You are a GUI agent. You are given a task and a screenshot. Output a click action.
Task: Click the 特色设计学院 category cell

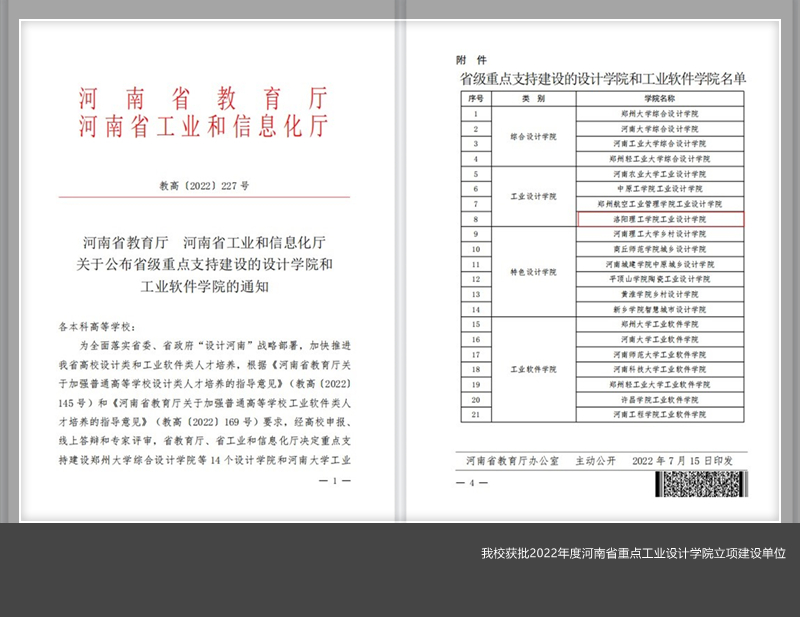(533, 271)
